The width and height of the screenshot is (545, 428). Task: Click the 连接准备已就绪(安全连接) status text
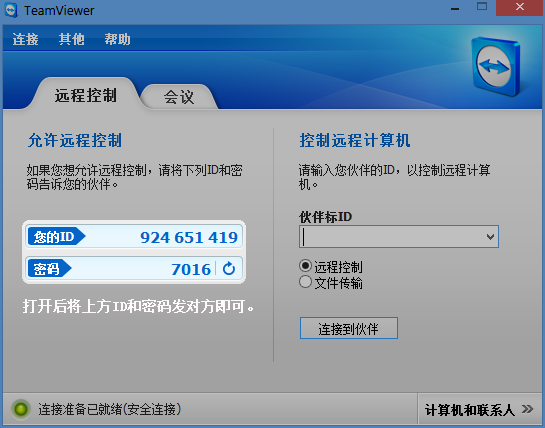110,409
